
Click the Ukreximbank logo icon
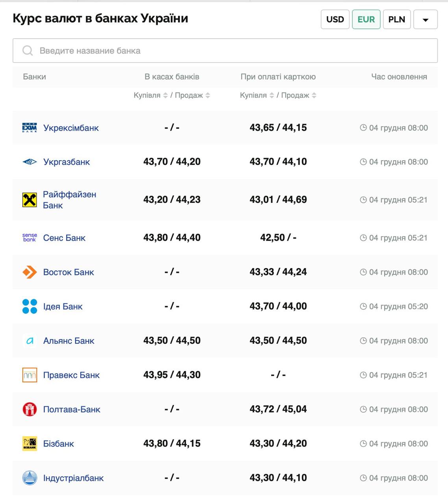[30, 128]
